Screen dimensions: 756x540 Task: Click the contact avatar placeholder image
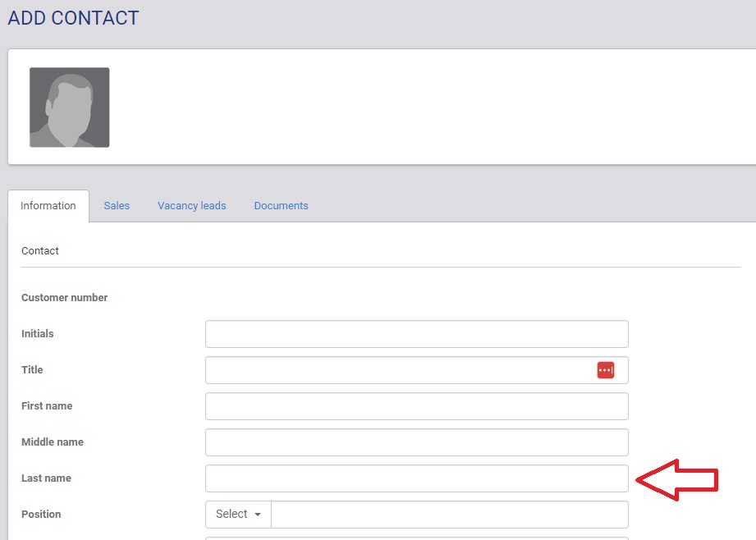click(x=70, y=108)
